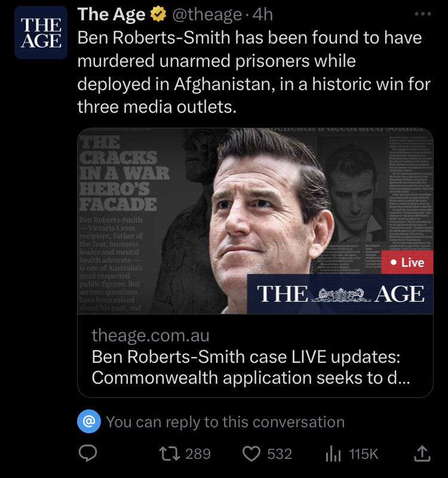Open The Age profile avatar
The image size is (448, 478).
(x=41, y=33)
